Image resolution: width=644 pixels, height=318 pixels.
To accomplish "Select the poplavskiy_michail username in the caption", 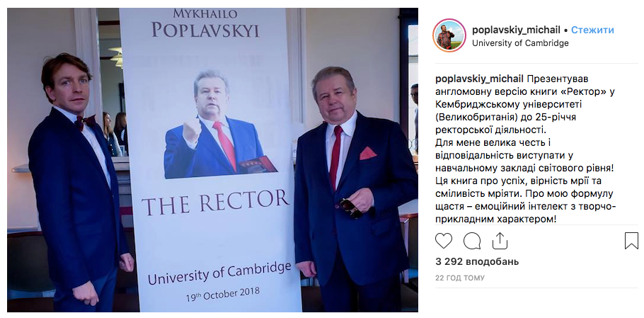I will click(x=479, y=79).
